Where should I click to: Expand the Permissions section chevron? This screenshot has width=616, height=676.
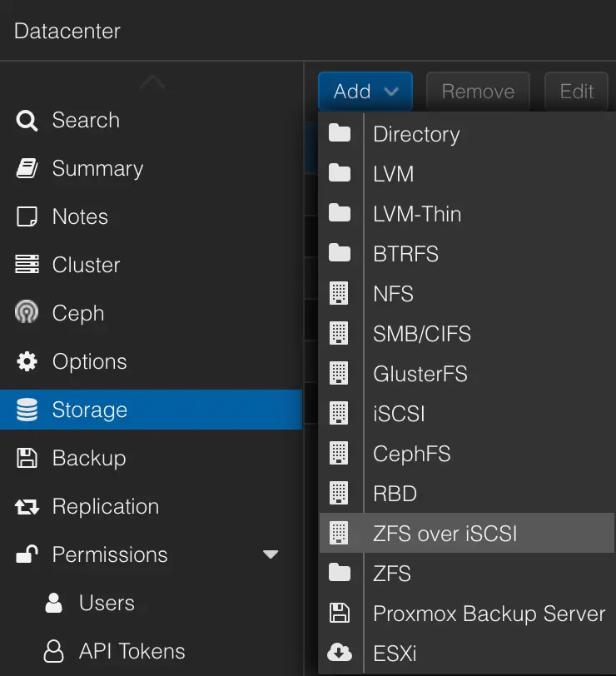pyautogui.click(x=269, y=554)
